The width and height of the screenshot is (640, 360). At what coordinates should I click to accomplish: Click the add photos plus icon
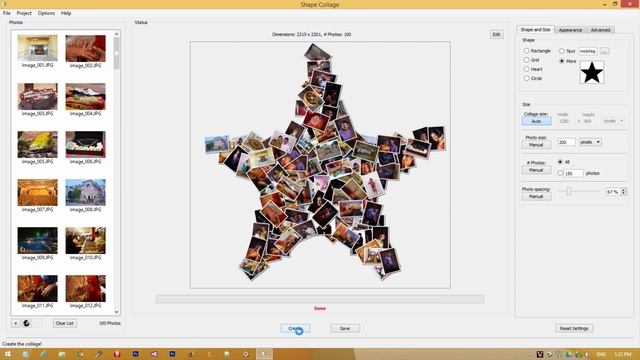pyautogui.click(x=16, y=323)
